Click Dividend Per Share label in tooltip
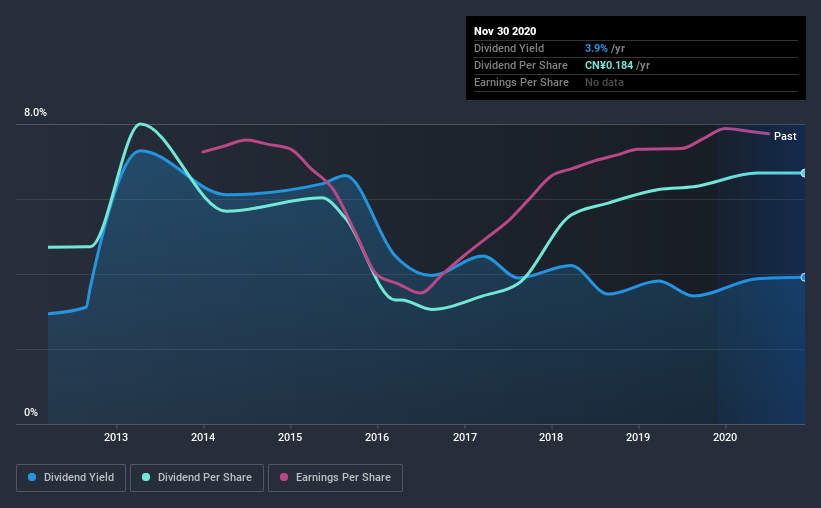This screenshot has height=508, width=821. point(520,65)
